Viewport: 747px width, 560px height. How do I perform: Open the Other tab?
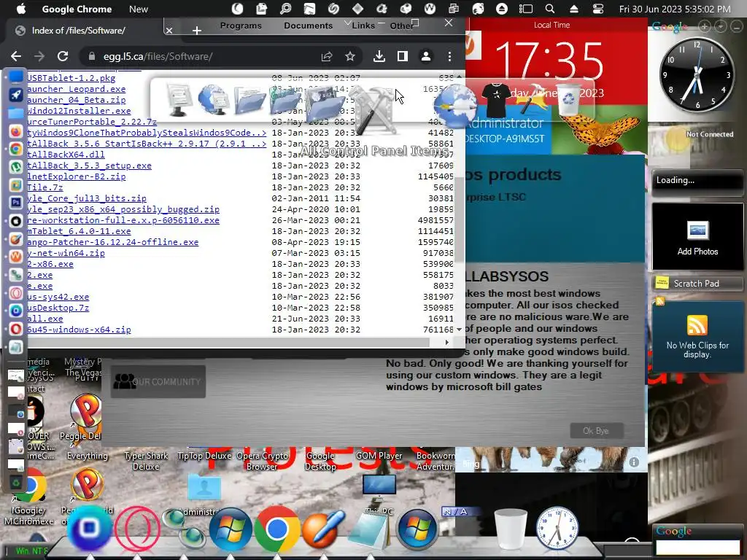[x=401, y=26]
